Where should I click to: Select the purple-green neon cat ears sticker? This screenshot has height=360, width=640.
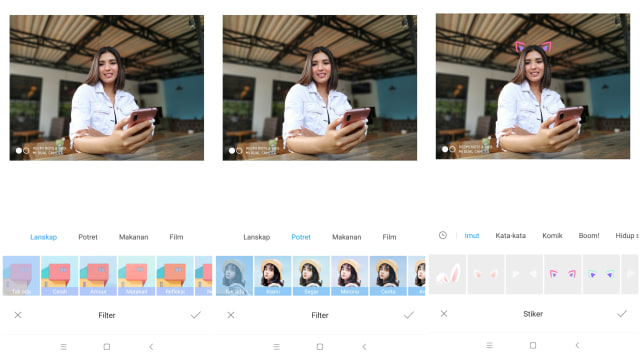pos(601,274)
